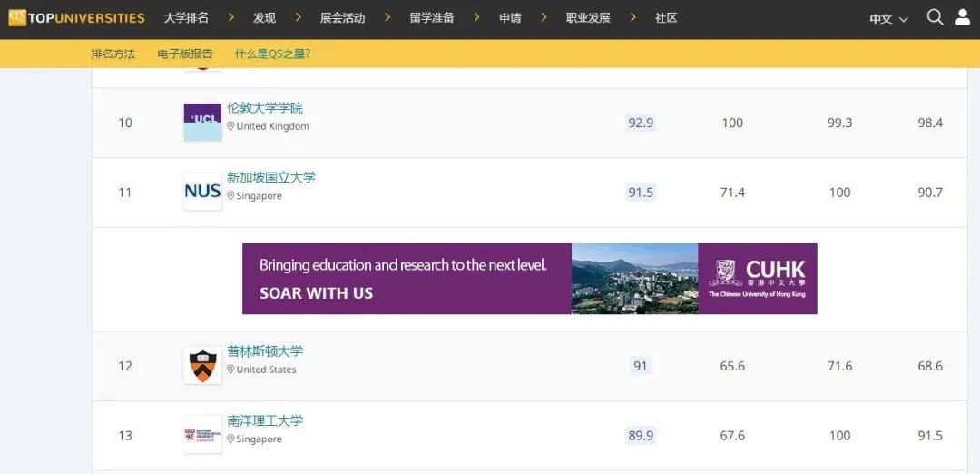
Task: Open the 社区 menu
Action: coord(666,18)
